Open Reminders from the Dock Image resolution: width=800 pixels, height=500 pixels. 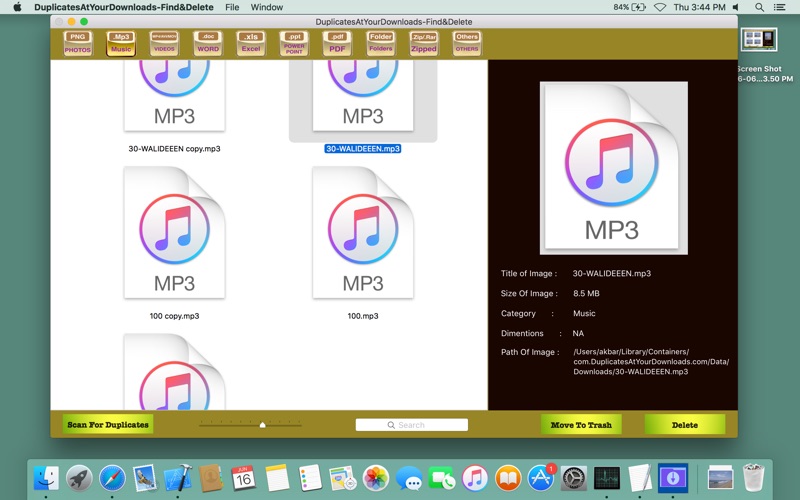click(x=310, y=479)
